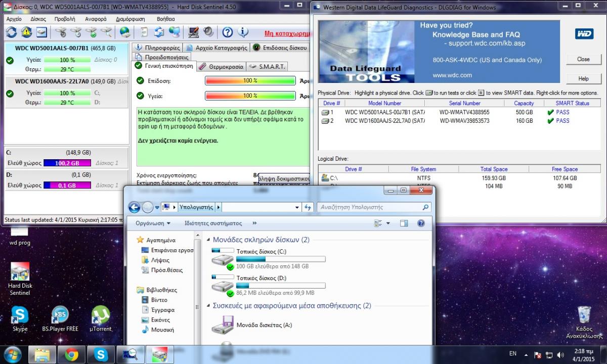This screenshot has height=364, width=607.
Task: Click the Help button in Data Lifeguard
Action: pyautogui.click(x=583, y=79)
